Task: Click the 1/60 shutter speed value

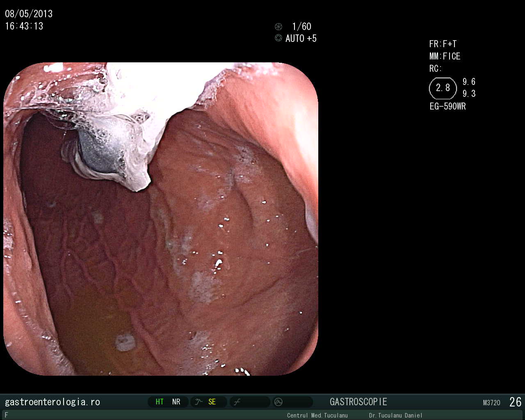Action: [x=301, y=27]
